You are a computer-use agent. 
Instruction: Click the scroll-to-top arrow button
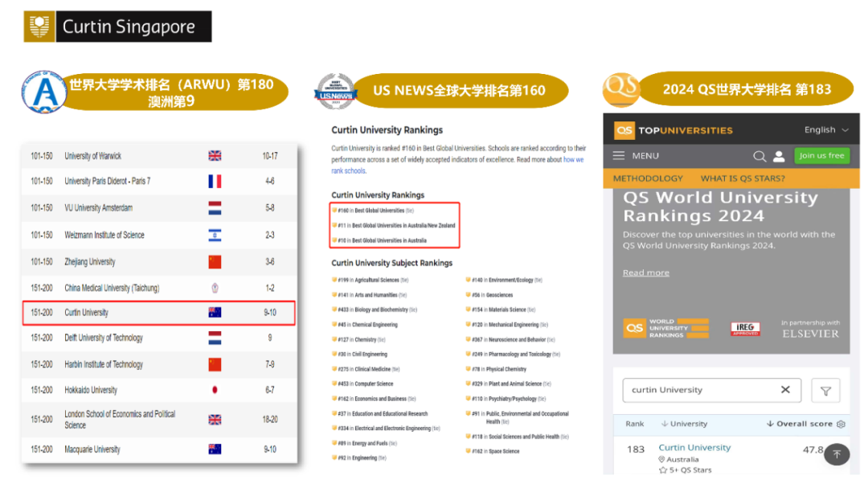pos(837,454)
